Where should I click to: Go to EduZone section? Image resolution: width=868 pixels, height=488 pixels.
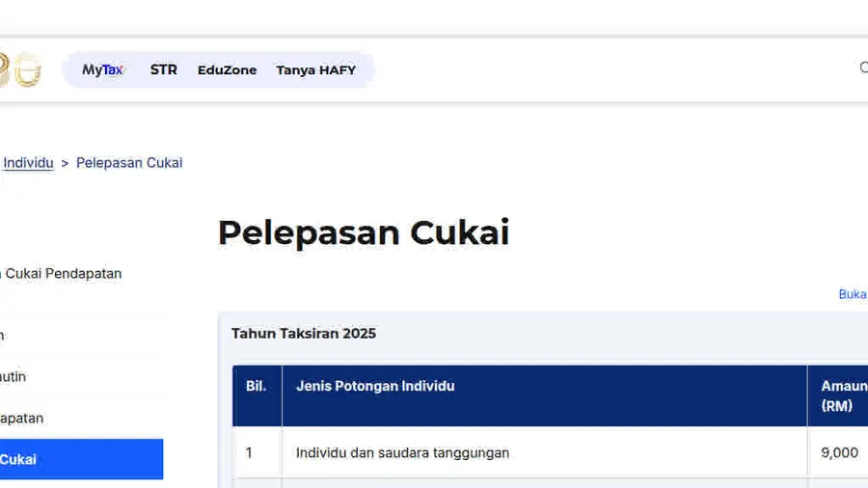pyautogui.click(x=227, y=69)
